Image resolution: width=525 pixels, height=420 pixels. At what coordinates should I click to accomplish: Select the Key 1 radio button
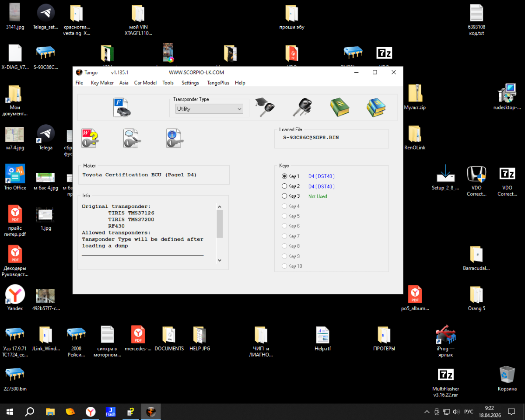click(284, 176)
